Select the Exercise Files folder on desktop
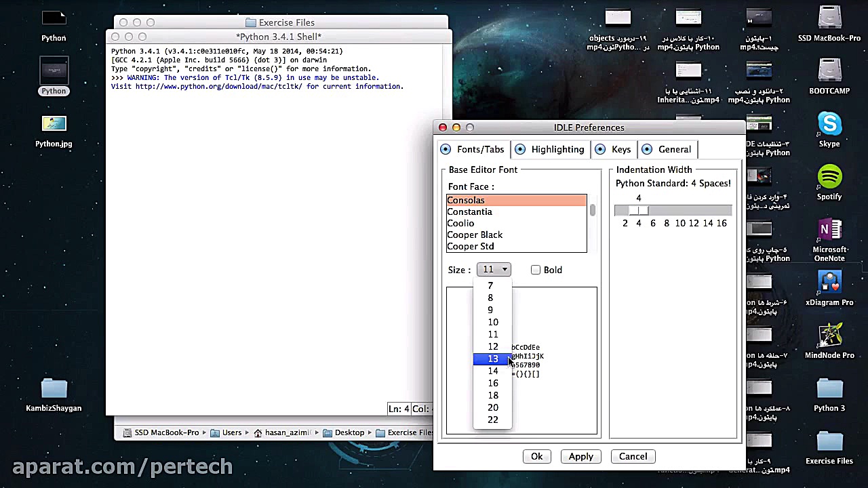Image resolution: width=868 pixels, height=488 pixels. [829, 443]
